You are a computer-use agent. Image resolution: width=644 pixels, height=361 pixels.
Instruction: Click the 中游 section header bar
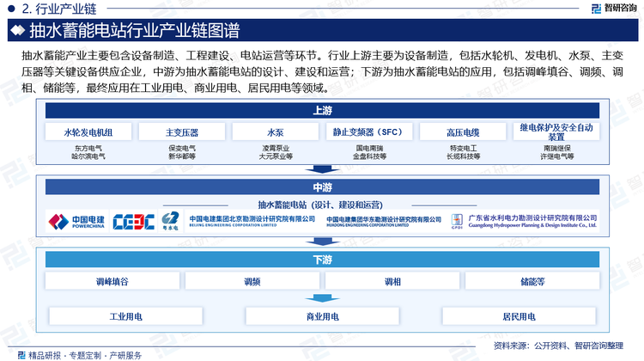click(322, 187)
